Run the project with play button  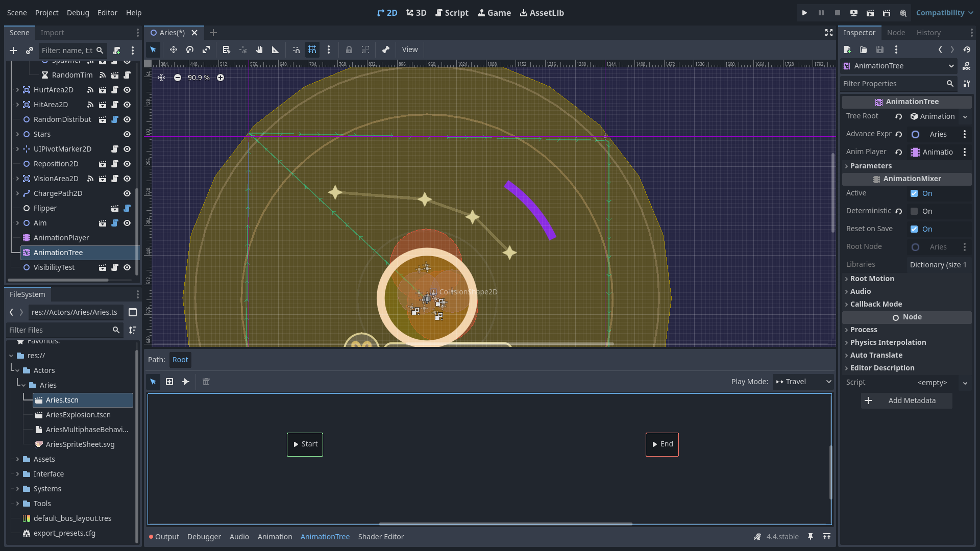[804, 13]
